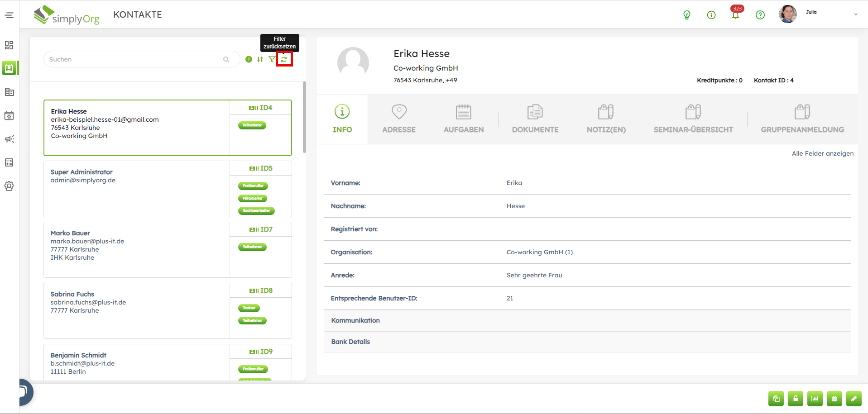Open the SEMINAR-ÜBERSICHT tab
The height and width of the screenshot is (414, 868).
click(693, 119)
